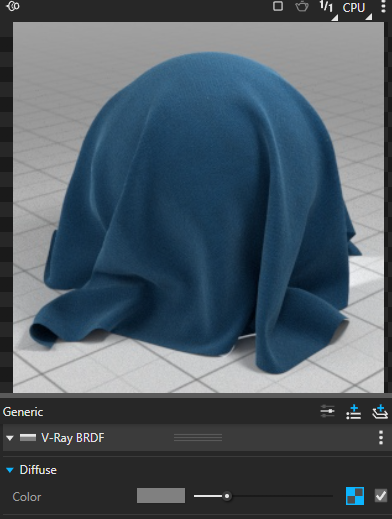This screenshot has height=519, width=392.
Task: Click the Diffuse Color slider handle
Action: pyautogui.click(x=227, y=496)
